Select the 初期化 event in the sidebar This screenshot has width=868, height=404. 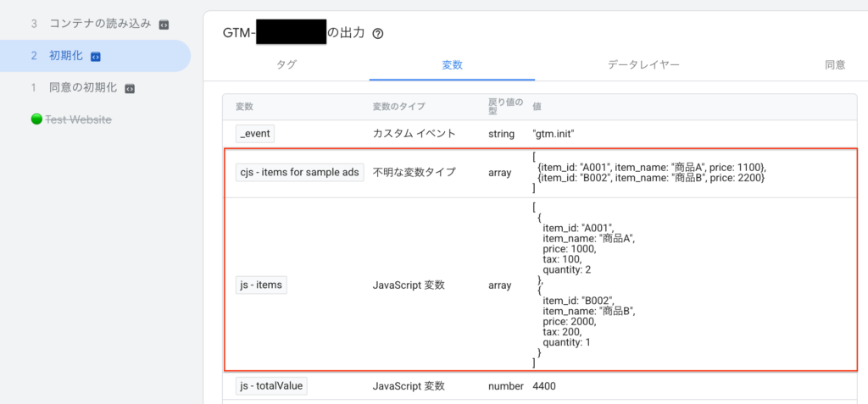(66, 56)
